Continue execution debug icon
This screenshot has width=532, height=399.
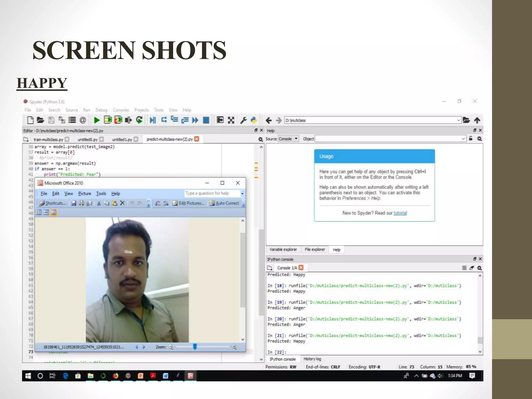[x=195, y=120]
